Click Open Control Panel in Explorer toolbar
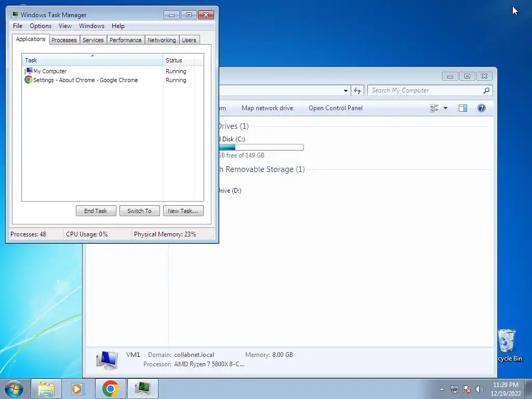 point(336,108)
